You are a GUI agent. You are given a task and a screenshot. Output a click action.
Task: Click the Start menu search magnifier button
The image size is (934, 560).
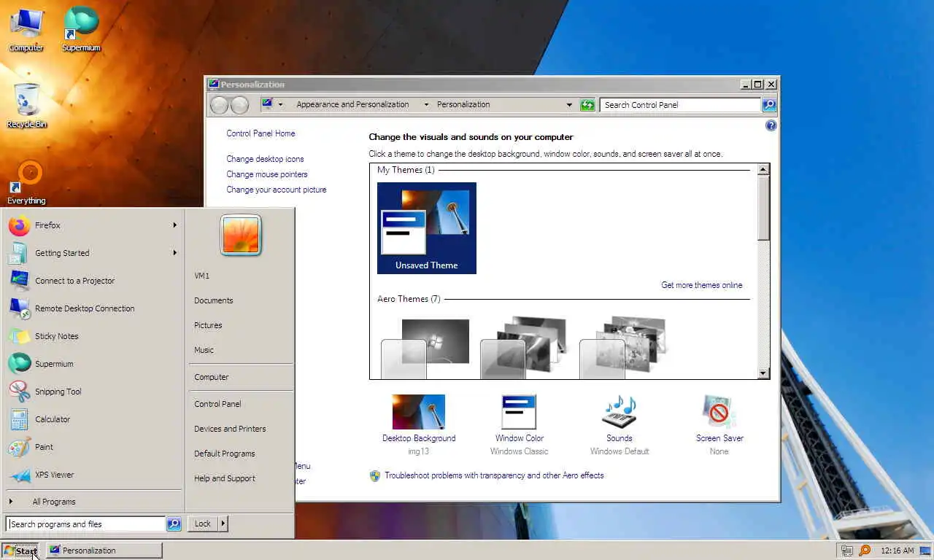pyautogui.click(x=174, y=524)
